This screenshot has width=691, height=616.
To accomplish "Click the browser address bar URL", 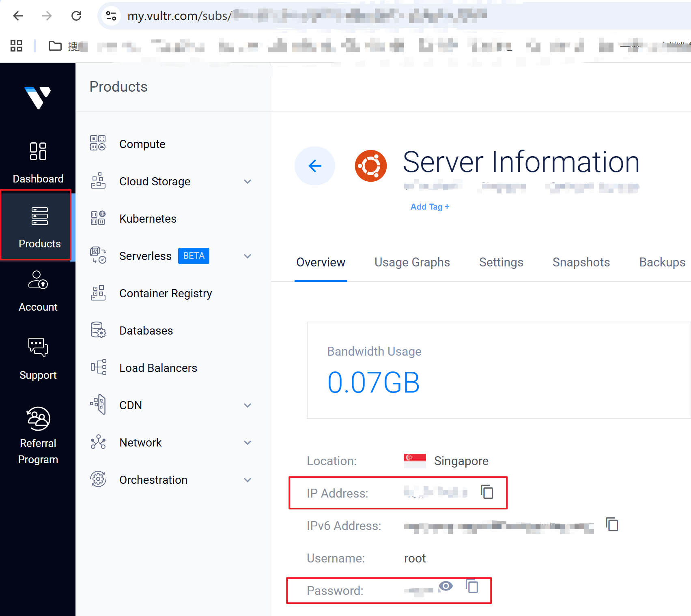I will 284,16.
